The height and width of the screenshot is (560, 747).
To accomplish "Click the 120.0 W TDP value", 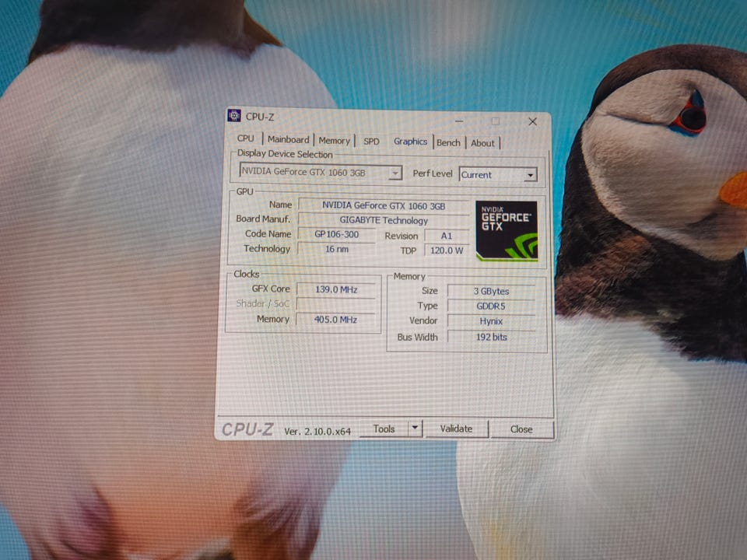I will click(447, 250).
